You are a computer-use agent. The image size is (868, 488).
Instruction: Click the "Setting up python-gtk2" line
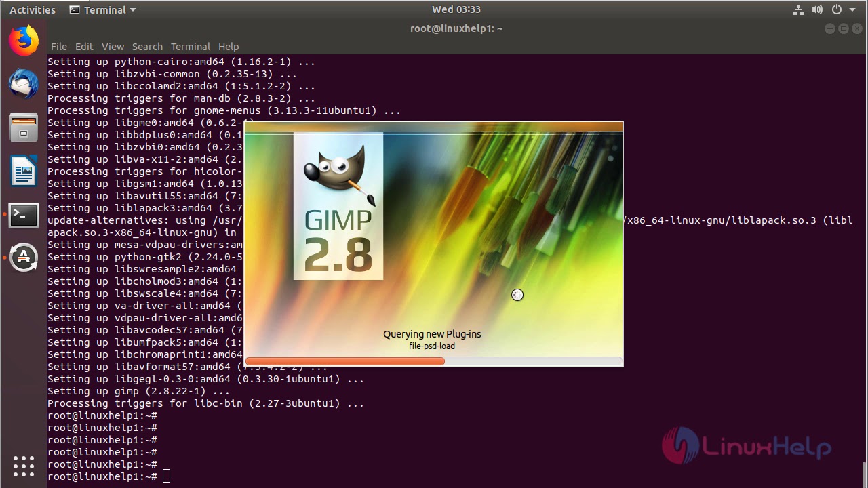click(145, 257)
